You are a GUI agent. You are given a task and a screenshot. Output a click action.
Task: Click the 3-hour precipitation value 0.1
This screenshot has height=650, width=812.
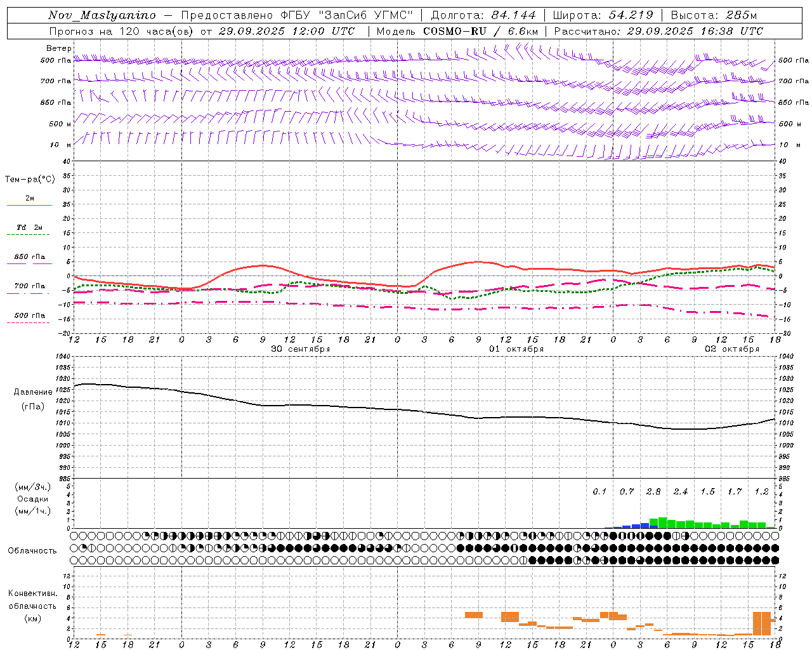599,491
